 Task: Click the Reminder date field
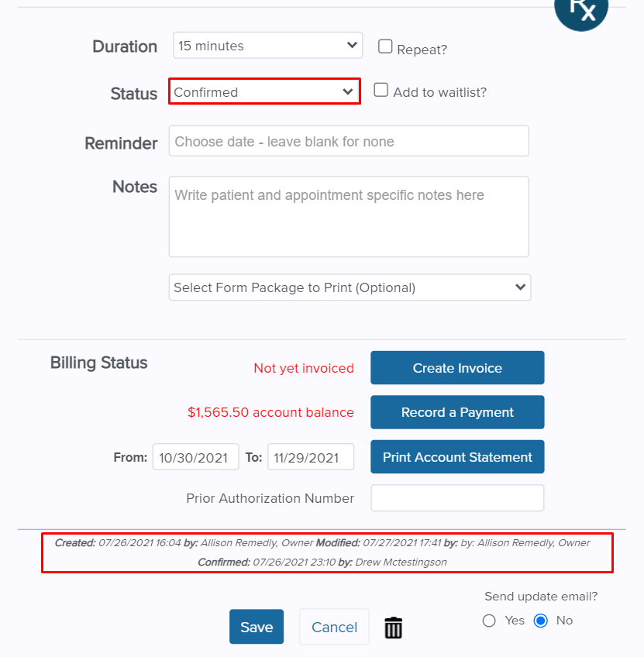click(x=349, y=141)
